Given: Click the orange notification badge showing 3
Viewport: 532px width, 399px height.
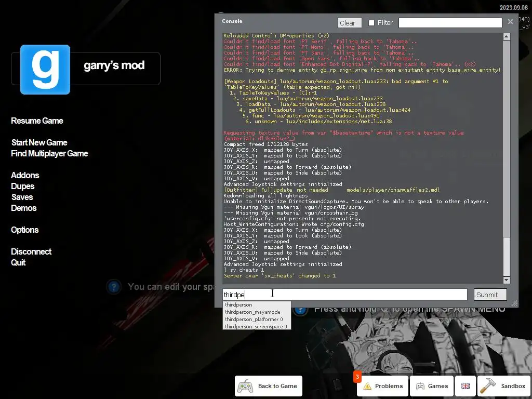Looking at the screenshot, I should tap(357, 377).
